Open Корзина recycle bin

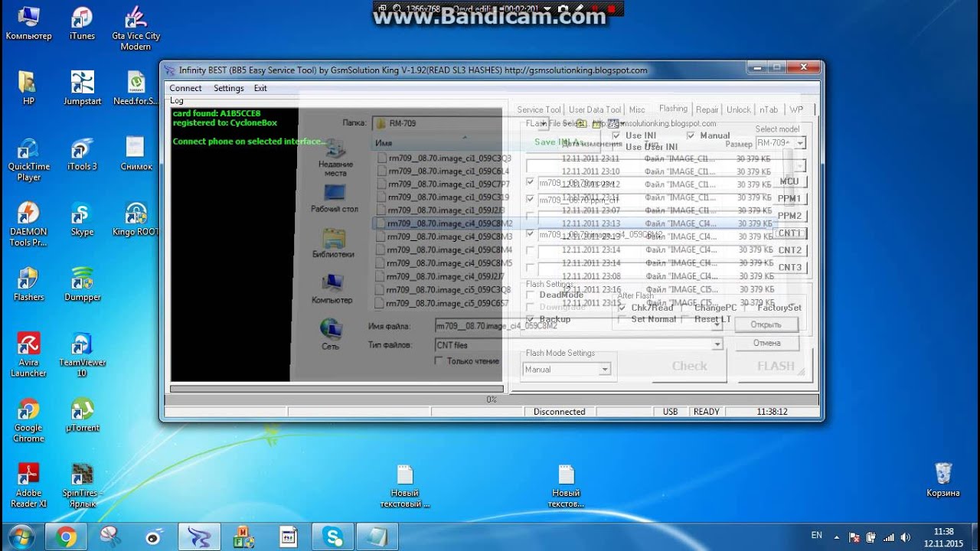pyautogui.click(x=943, y=480)
